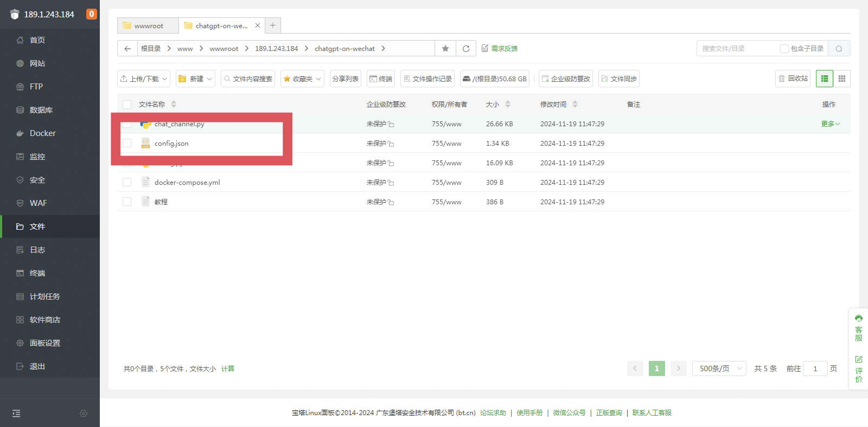Expand chevron after chatgpt-on-wechat breadcrumb
The width and height of the screenshot is (868, 427).
pyautogui.click(x=383, y=48)
